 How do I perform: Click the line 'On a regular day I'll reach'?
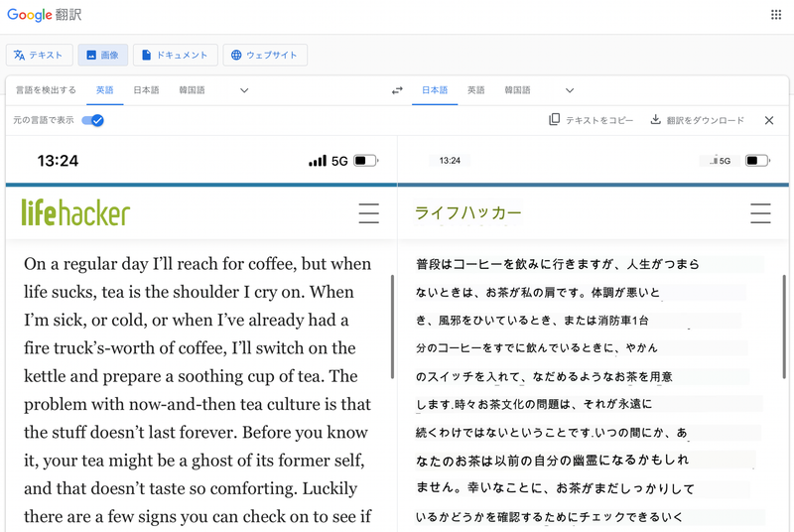198,264
